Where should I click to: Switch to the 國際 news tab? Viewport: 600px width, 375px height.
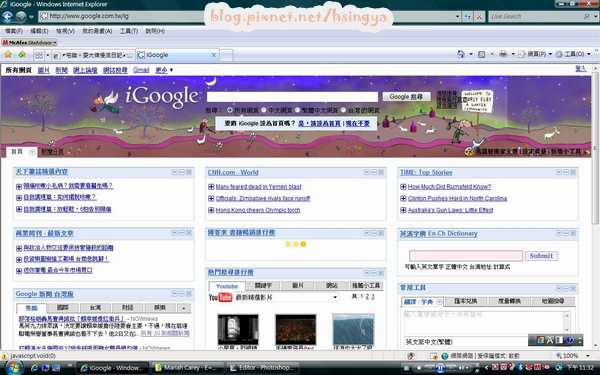point(62,307)
